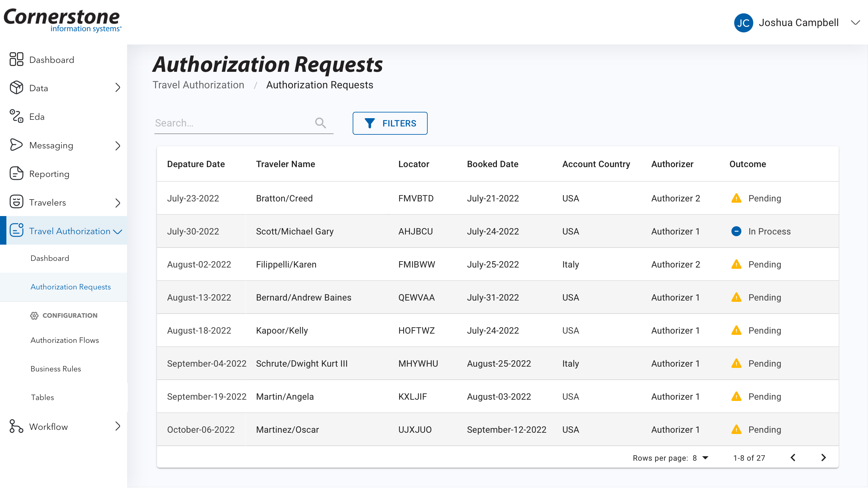This screenshot has width=868, height=488.
Task: Go to next page of results
Action: [823, 458]
